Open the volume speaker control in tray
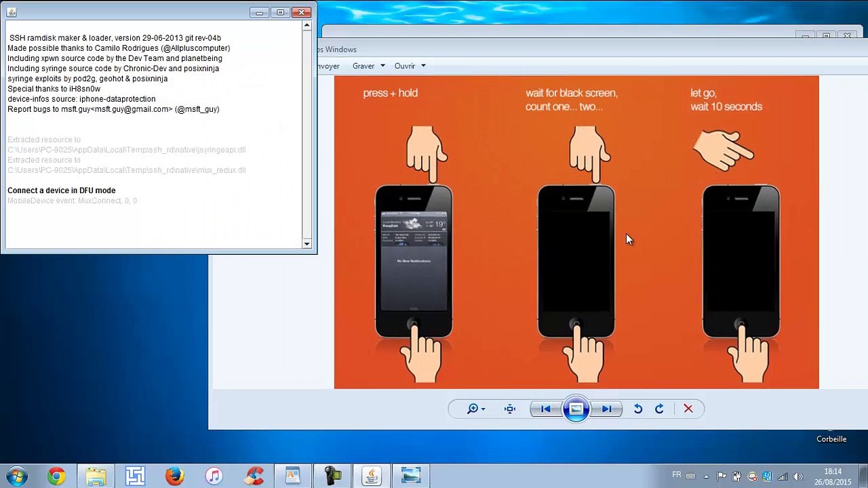The height and width of the screenshot is (488, 868). pos(797,476)
